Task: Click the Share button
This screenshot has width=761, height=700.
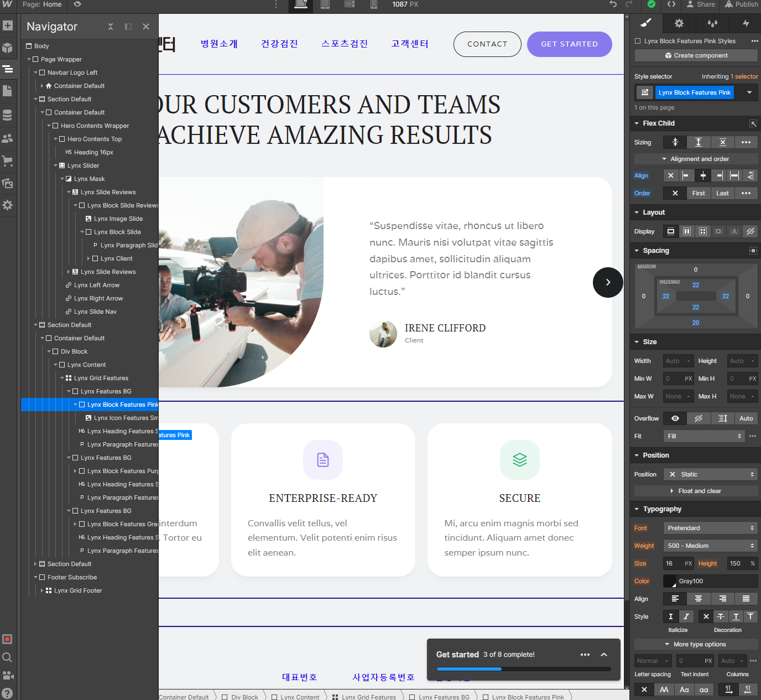Action: pos(701,4)
